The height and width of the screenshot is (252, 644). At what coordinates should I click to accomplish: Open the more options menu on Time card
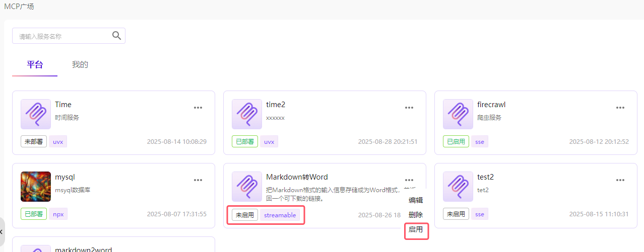point(198,108)
